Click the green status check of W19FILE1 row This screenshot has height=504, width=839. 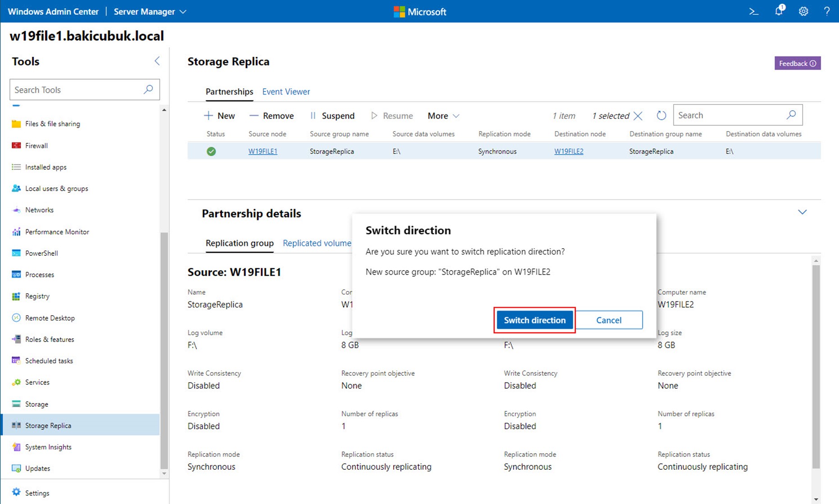[x=211, y=151]
